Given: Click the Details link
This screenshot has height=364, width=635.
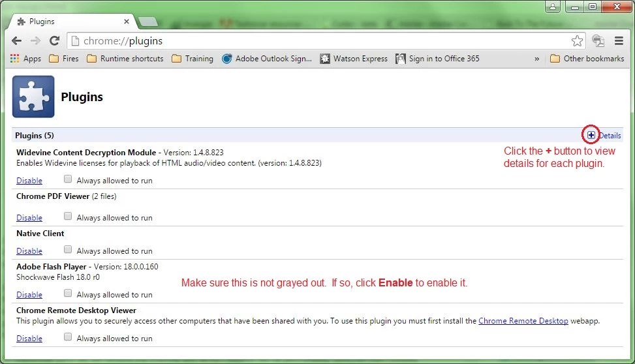Looking at the screenshot, I should coord(610,135).
